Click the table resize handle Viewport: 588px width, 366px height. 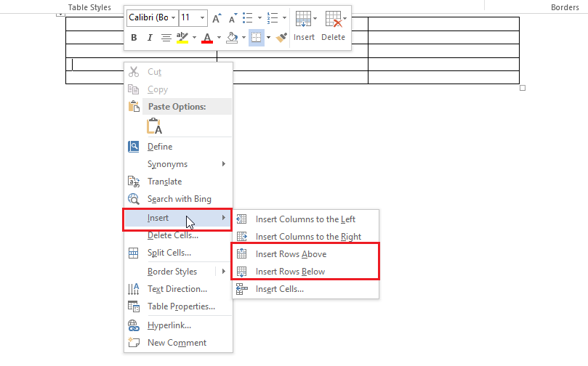(523, 88)
